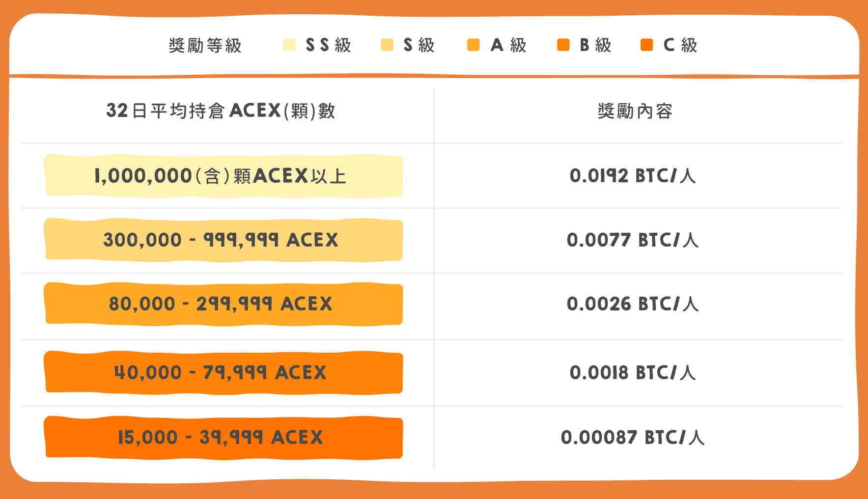
Task: Select the 0.0192 BTC/人 reward value
Action: coord(633,176)
